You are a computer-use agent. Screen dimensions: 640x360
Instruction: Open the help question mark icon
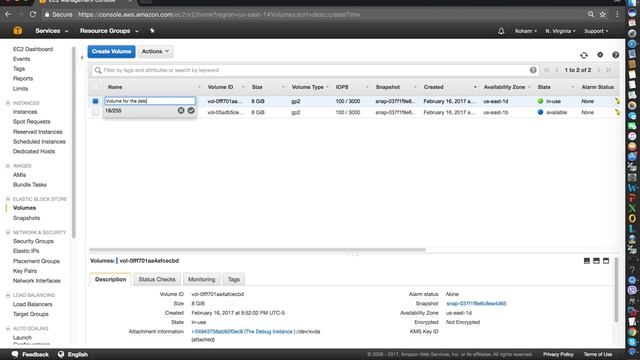click(x=616, y=55)
